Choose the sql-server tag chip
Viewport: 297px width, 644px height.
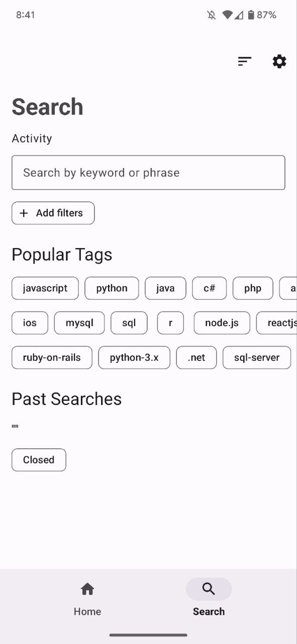click(x=257, y=358)
